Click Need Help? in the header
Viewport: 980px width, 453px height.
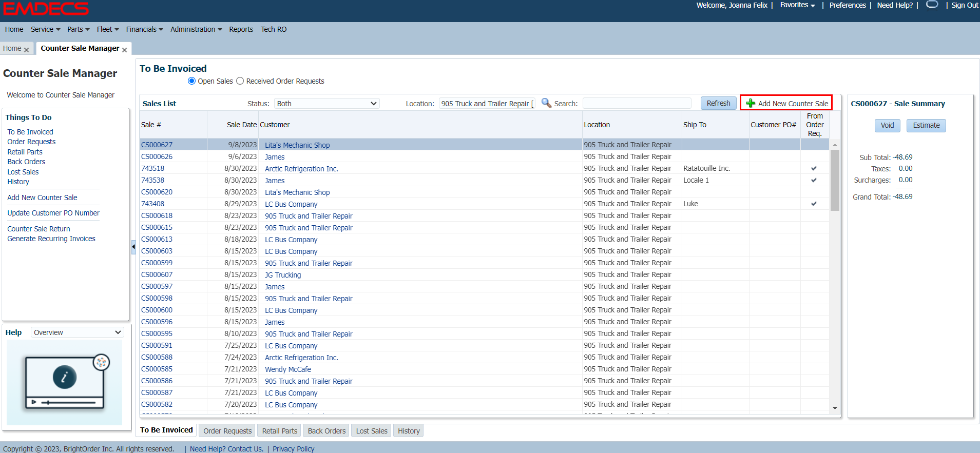pos(895,5)
